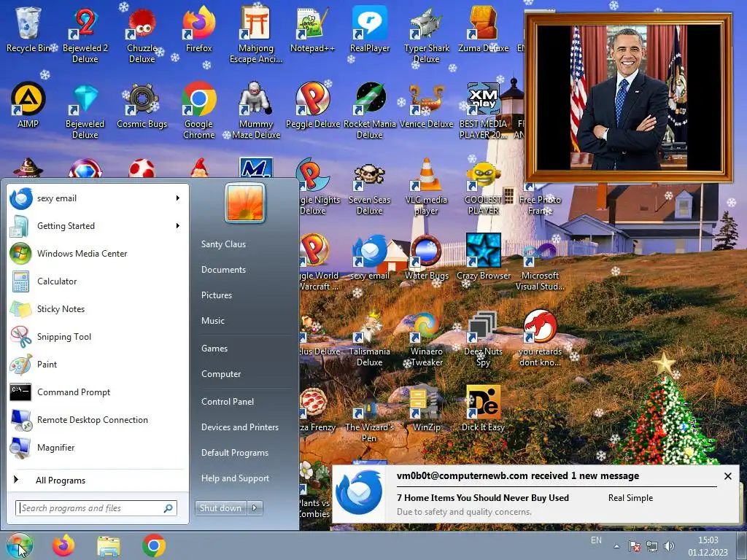
Task: Launch Peggle Deluxe desktop icon
Action: click(x=312, y=105)
